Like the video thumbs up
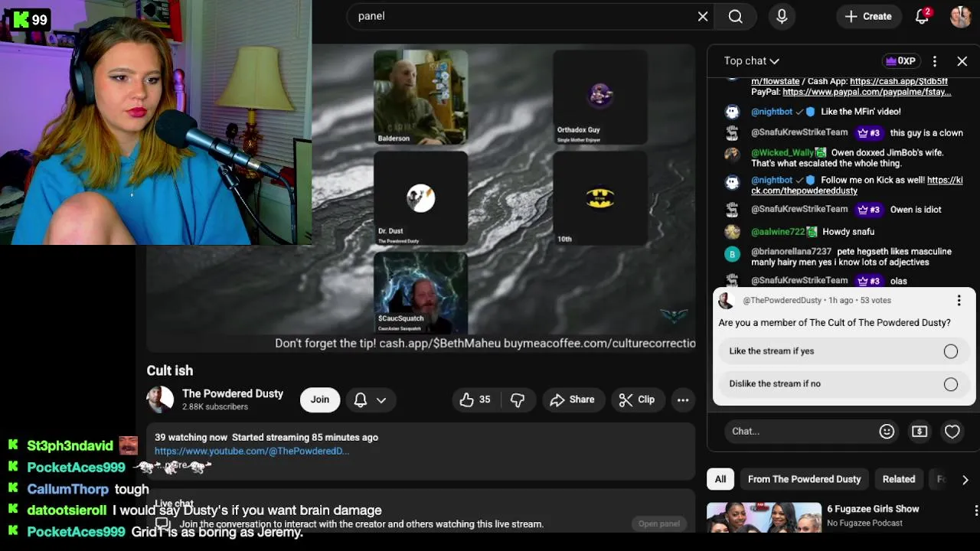Viewport: 980px width, 551px height. point(475,399)
